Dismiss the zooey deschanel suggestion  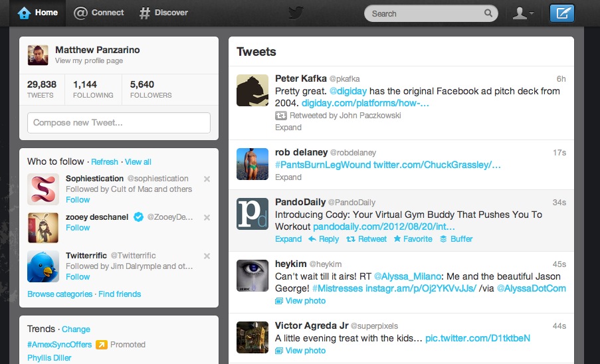point(207,218)
